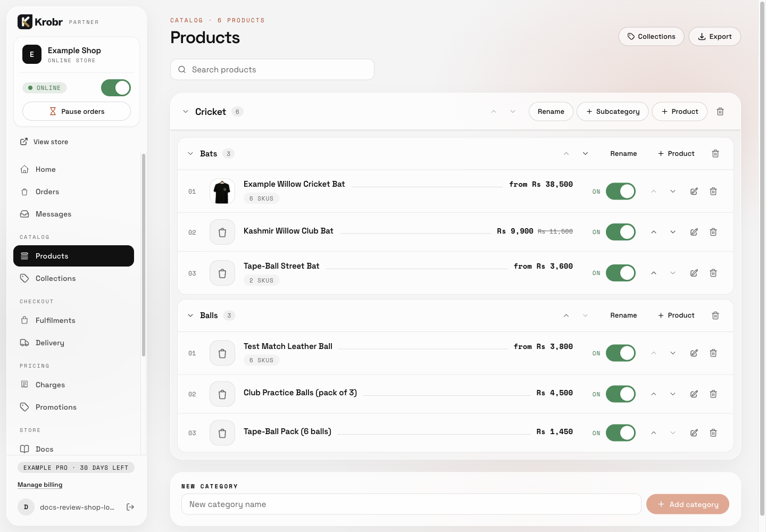The image size is (766, 532).
Task: Open Collections in sidebar navigation
Action: 73,278
